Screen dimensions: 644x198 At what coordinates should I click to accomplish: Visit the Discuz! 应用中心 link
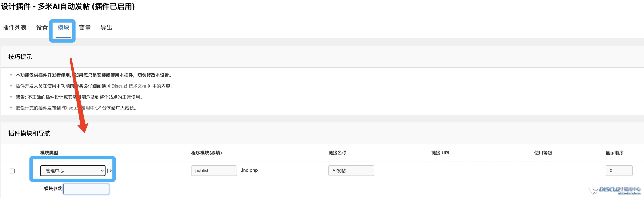coord(81,108)
